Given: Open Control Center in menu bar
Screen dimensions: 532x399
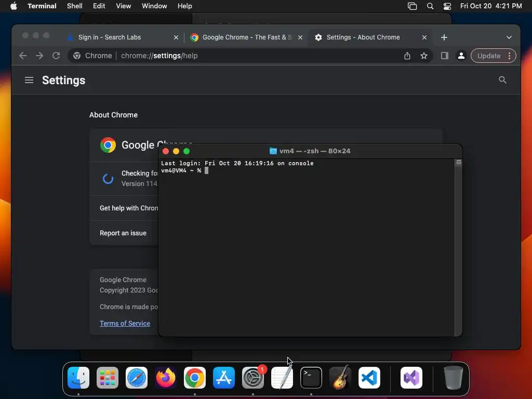Looking at the screenshot, I should pyautogui.click(x=447, y=6).
